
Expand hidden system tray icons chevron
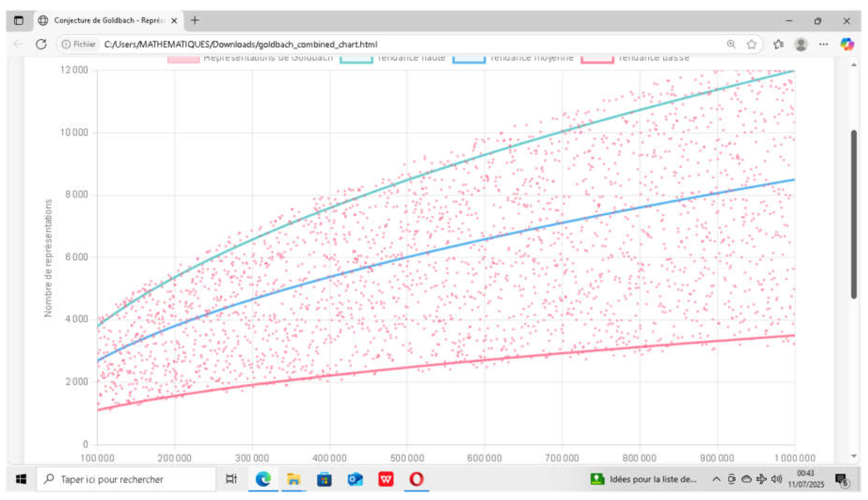click(716, 479)
